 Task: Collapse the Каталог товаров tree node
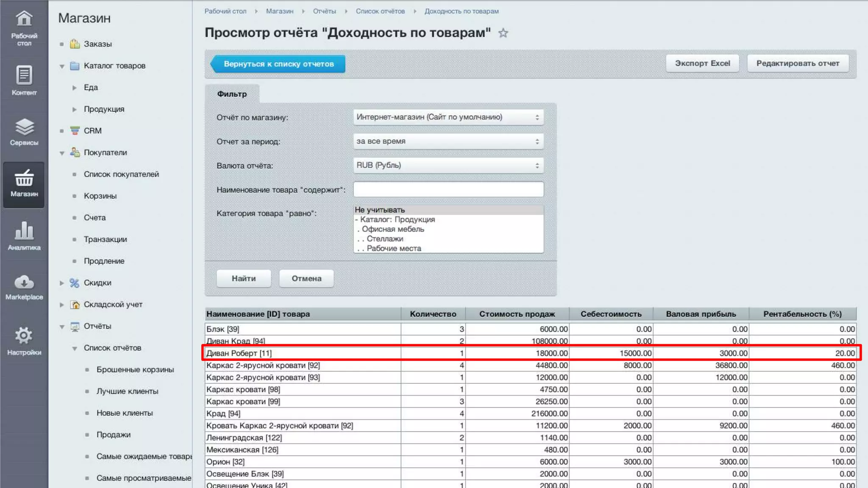(x=62, y=66)
